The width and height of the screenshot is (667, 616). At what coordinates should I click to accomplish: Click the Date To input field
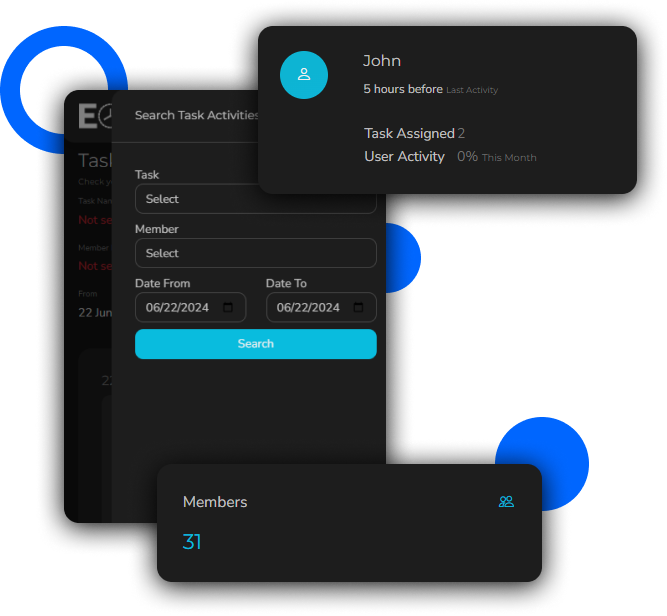(x=308, y=308)
